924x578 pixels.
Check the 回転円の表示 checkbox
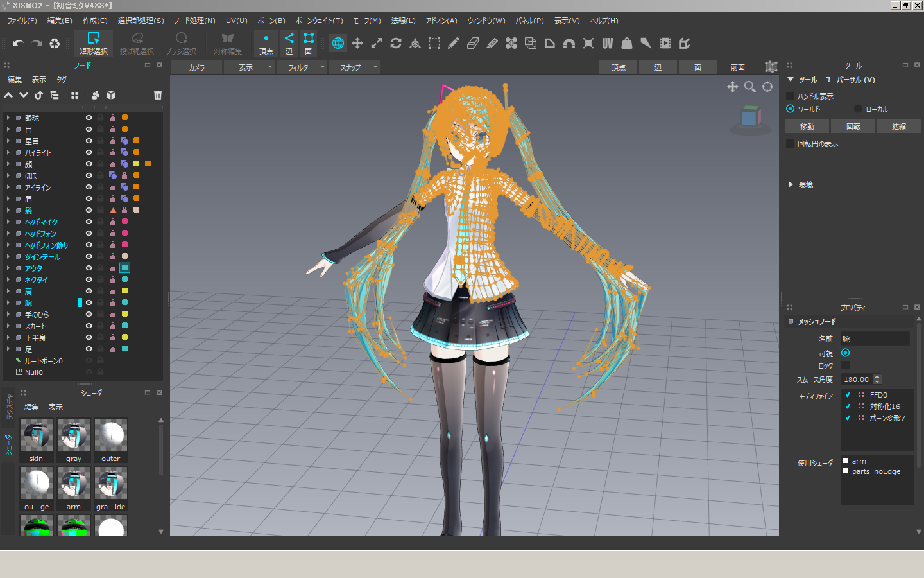tap(791, 143)
